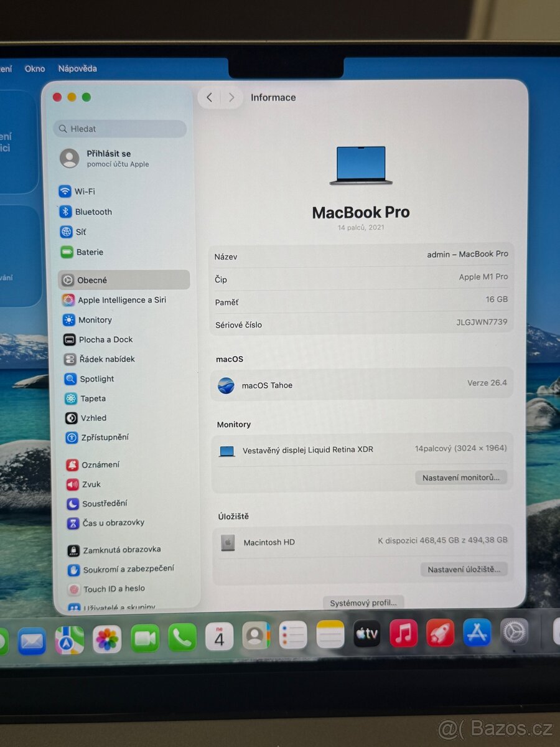The image size is (560, 747).
Task: Click the Macintosh HD storage row
Action: 363,542
